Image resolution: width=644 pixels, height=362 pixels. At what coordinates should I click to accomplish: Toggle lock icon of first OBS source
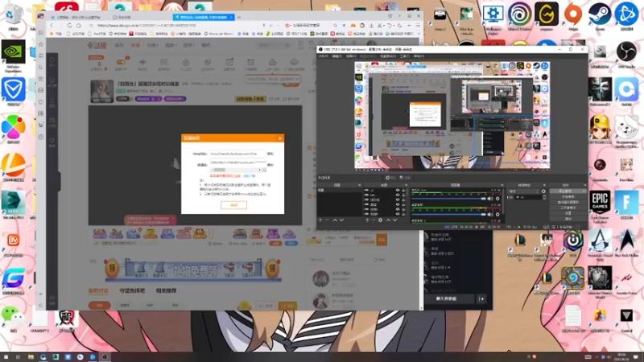coord(403,190)
